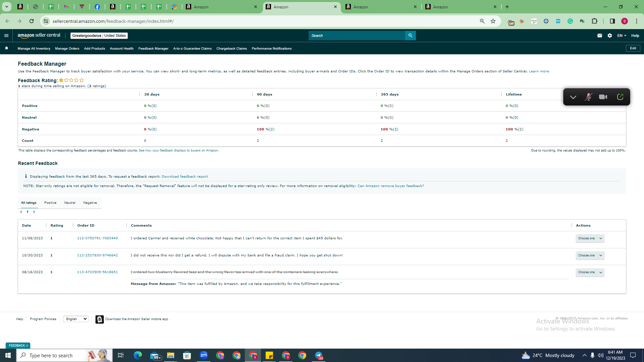Mute microphone in the Zoom floating toolbar
644x362 pixels.
click(x=588, y=97)
